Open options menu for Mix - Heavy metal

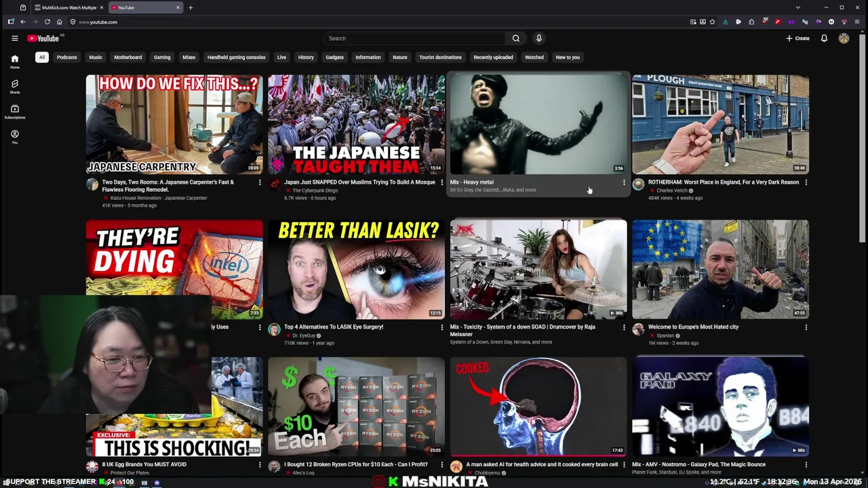click(x=624, y=182)
